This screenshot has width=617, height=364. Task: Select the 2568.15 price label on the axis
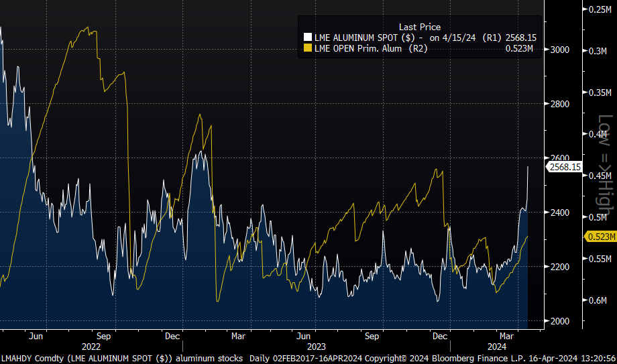coord(565,167)
